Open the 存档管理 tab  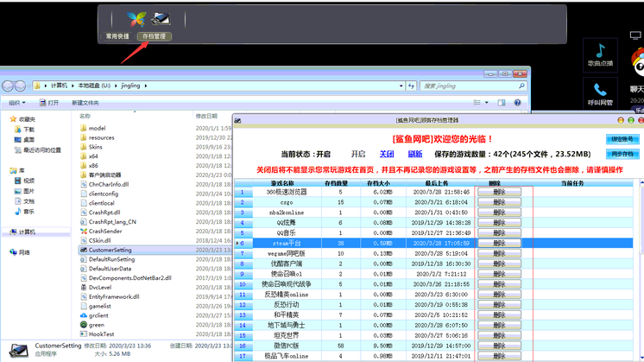(154, 36)
